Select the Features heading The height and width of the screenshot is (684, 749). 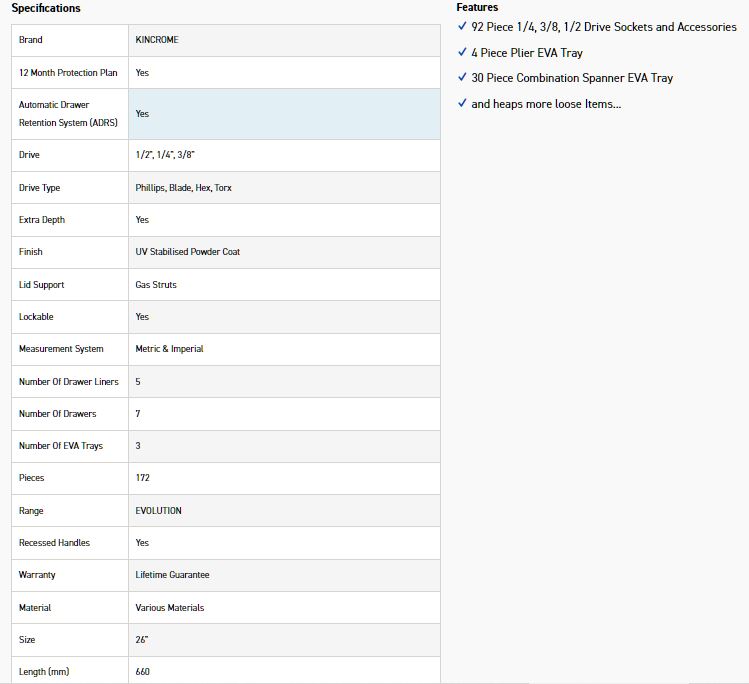pos(477,7)
